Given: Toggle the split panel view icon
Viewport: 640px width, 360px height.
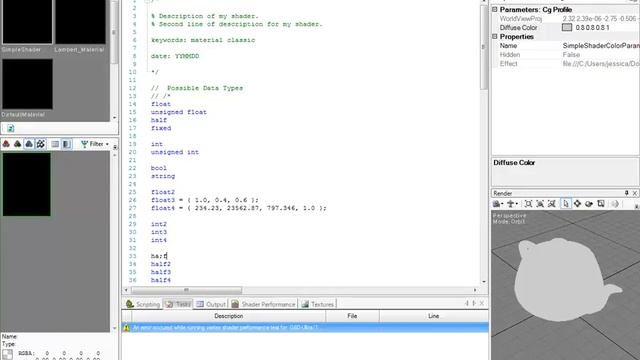Looking at the screenshot, I should pos(67,144).
